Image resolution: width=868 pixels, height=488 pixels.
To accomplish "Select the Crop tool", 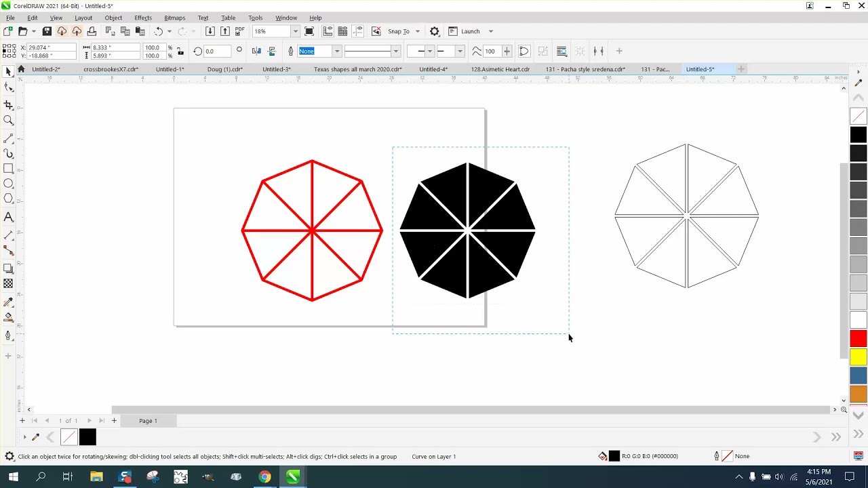I will point(8,105).
